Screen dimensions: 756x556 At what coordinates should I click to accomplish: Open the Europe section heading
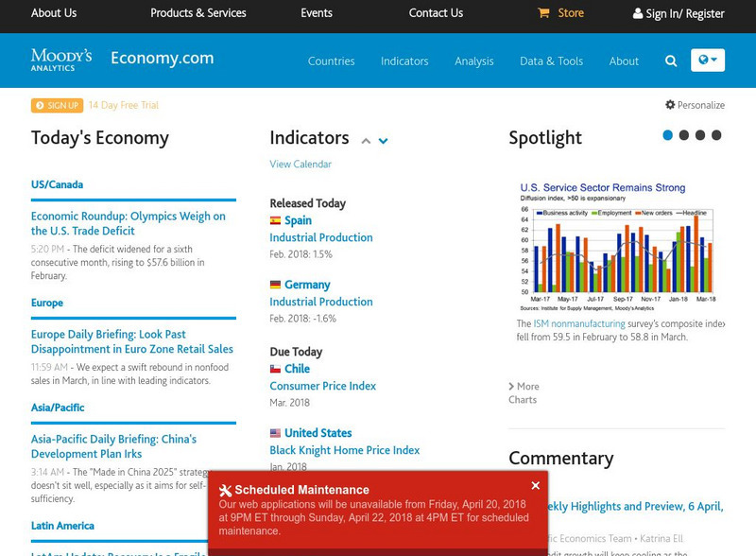pos(46,303)
